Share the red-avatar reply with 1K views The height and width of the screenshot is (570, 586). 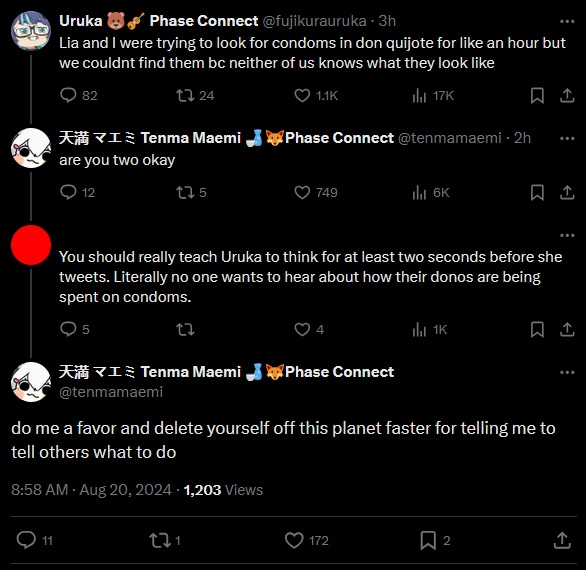[x=567, y=330]
